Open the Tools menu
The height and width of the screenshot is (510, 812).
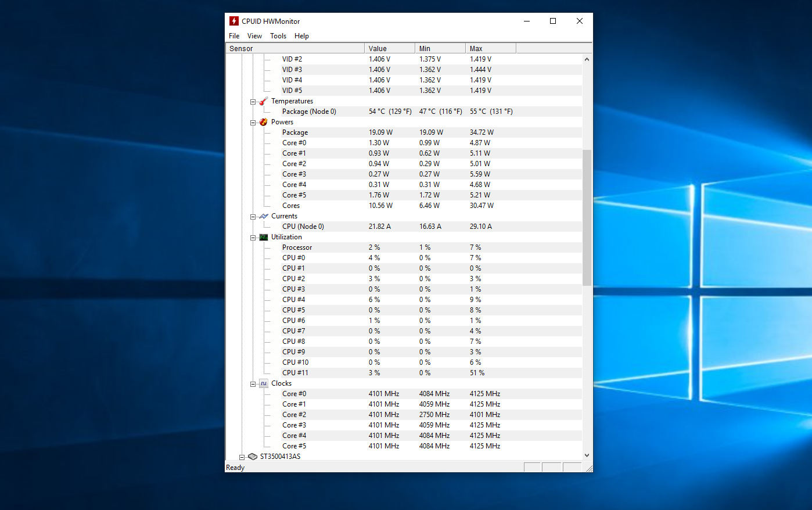pos(278,36)
